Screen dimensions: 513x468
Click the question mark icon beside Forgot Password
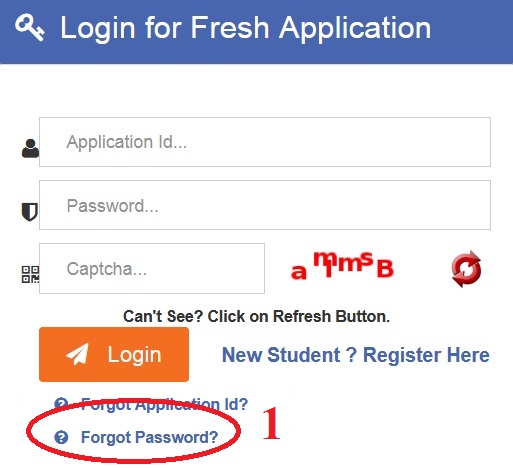(x=61, y=437)
